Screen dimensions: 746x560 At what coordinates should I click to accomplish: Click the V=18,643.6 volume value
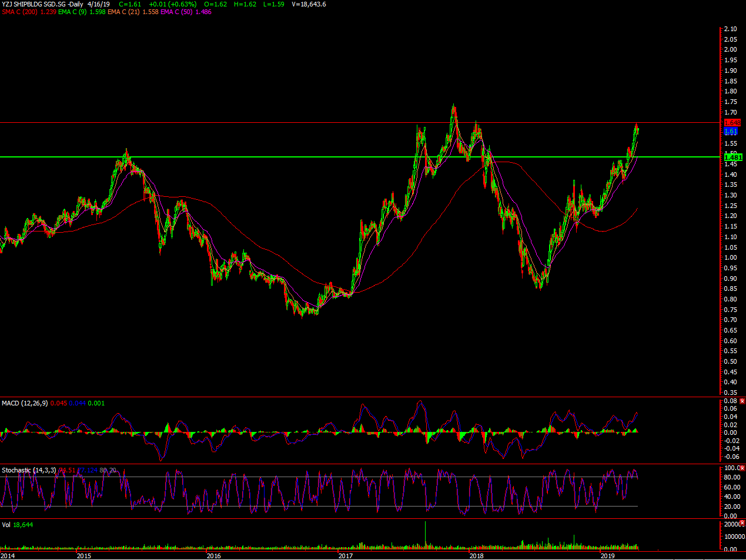coord(309,4)
